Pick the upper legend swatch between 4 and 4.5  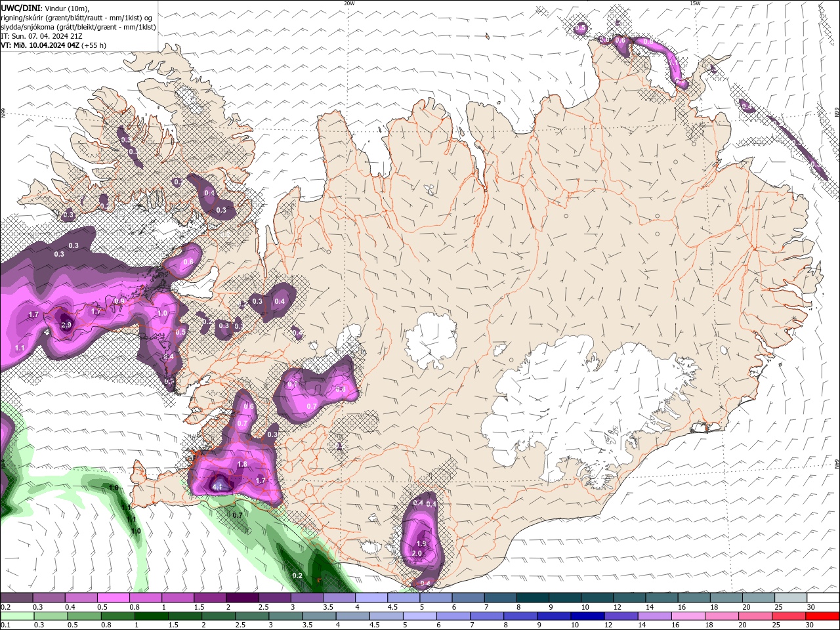(x=371, y=598)
